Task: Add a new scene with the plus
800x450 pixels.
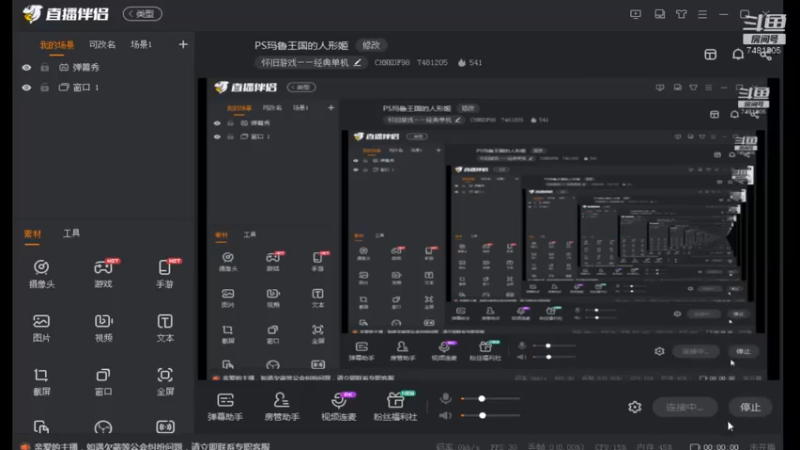Action: pos(183,44)
